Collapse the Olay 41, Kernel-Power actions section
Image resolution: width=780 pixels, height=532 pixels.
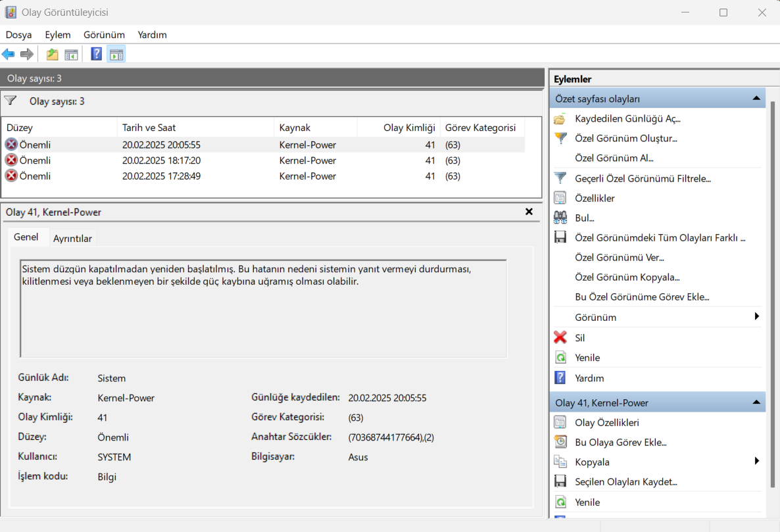coord(756,402)
